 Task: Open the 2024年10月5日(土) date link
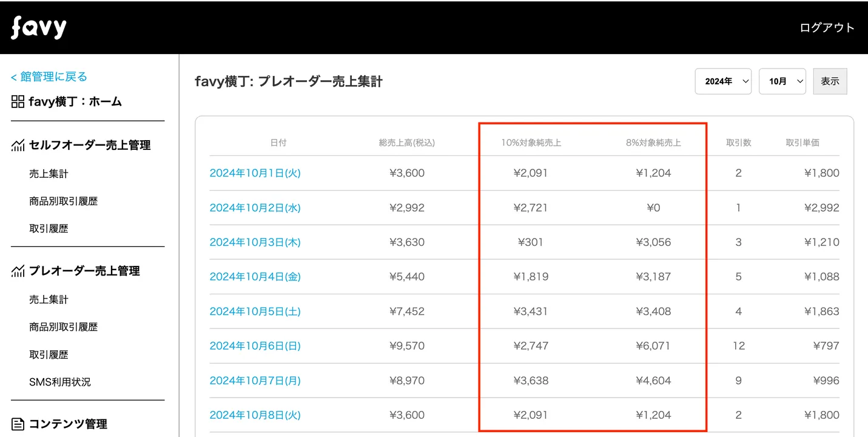tap(255, 311)
